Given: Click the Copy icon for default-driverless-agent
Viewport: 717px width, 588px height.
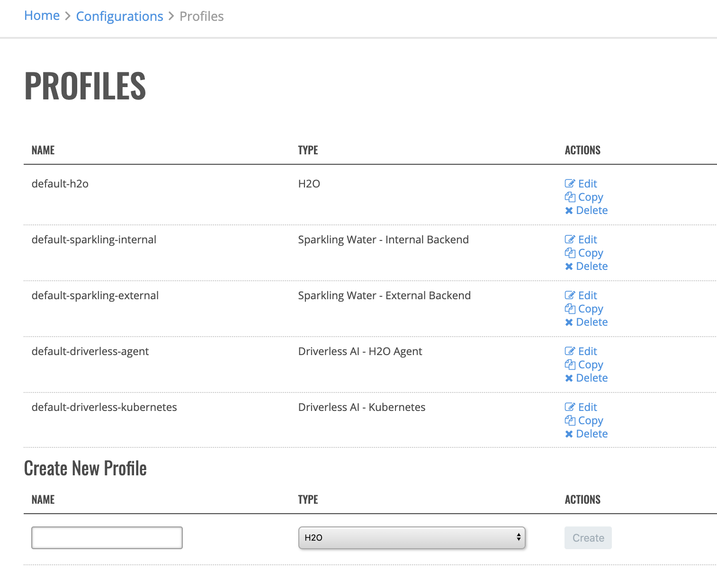Looking at the screenshot, I should click(570, 365).
